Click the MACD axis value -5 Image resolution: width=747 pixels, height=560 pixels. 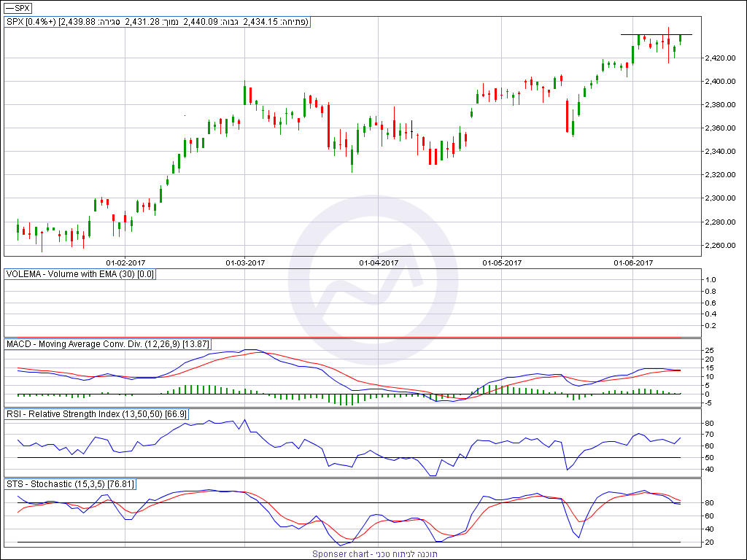click(709, 402)
